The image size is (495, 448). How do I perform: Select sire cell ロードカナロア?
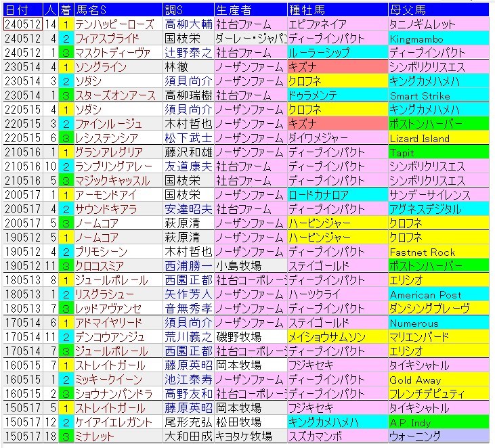click(337, 195)
